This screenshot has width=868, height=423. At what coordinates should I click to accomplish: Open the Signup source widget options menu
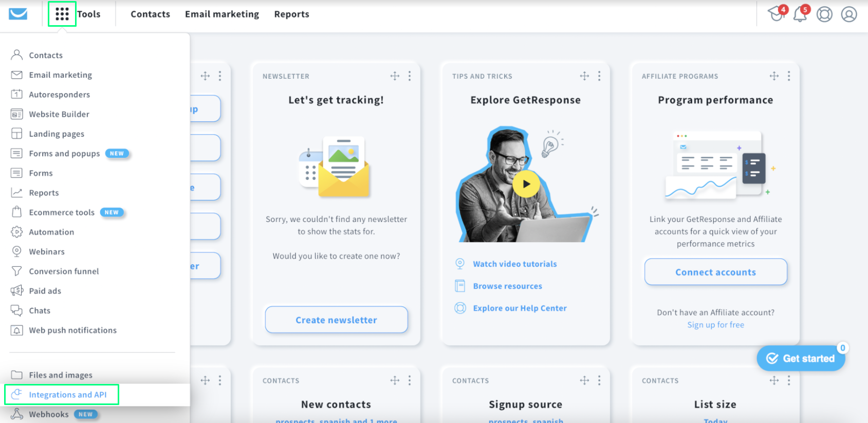point(599,380)
